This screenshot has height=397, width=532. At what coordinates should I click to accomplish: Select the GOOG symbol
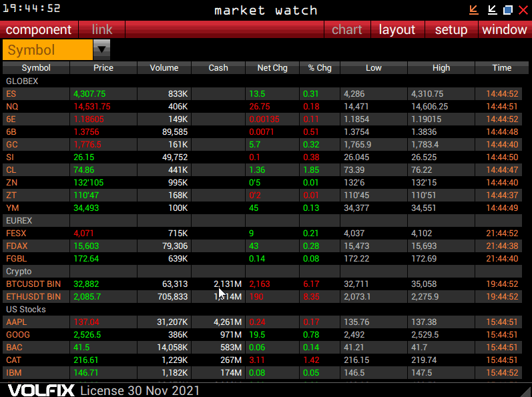[x=18, y=335]
